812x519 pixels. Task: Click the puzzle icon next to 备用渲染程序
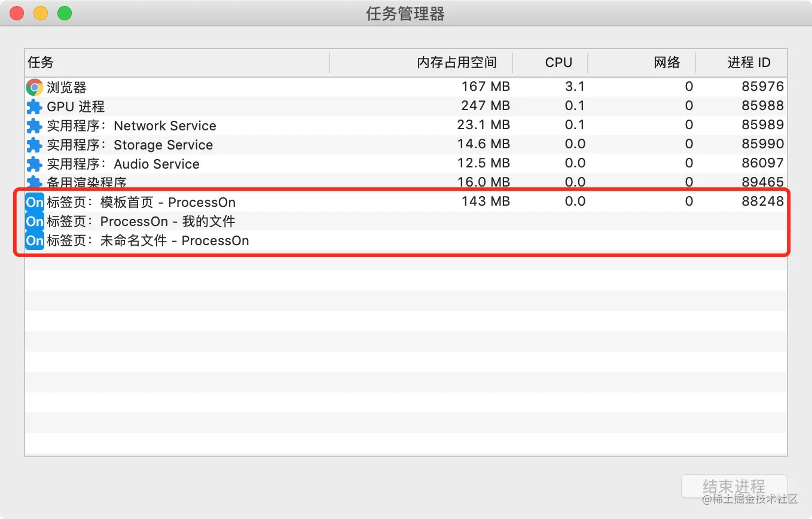35,182
